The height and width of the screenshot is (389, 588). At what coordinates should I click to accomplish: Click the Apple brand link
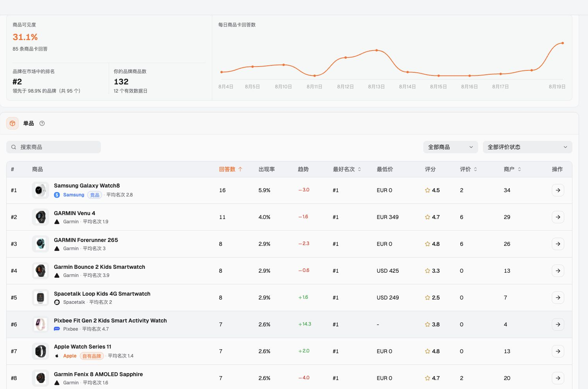[x=70, y=356]
